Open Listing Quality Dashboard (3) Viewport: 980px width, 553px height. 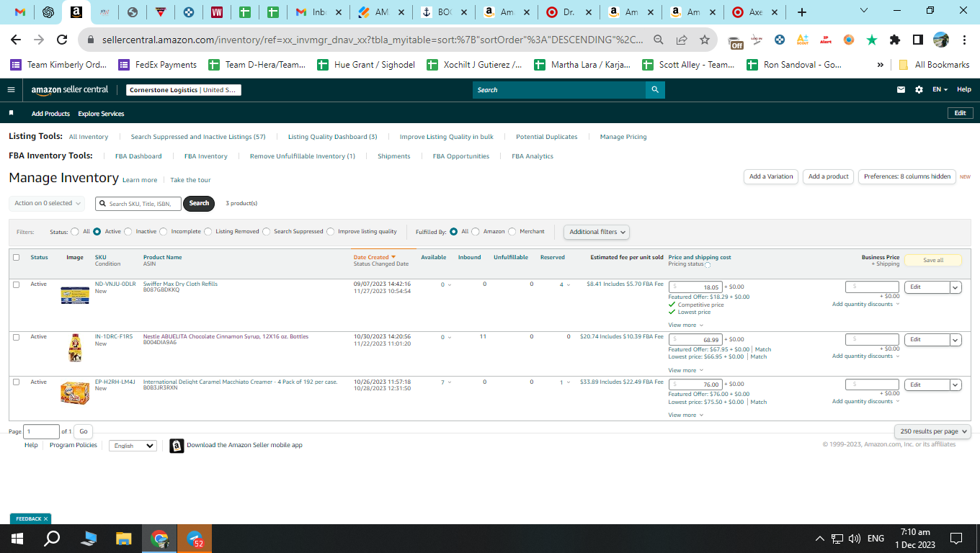pos(333,137)
